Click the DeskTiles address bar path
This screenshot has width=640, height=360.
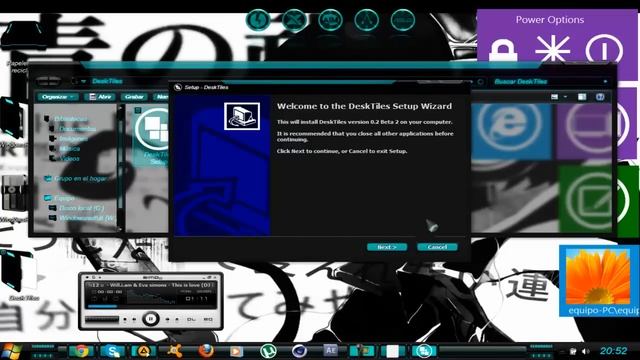(107, 81)
